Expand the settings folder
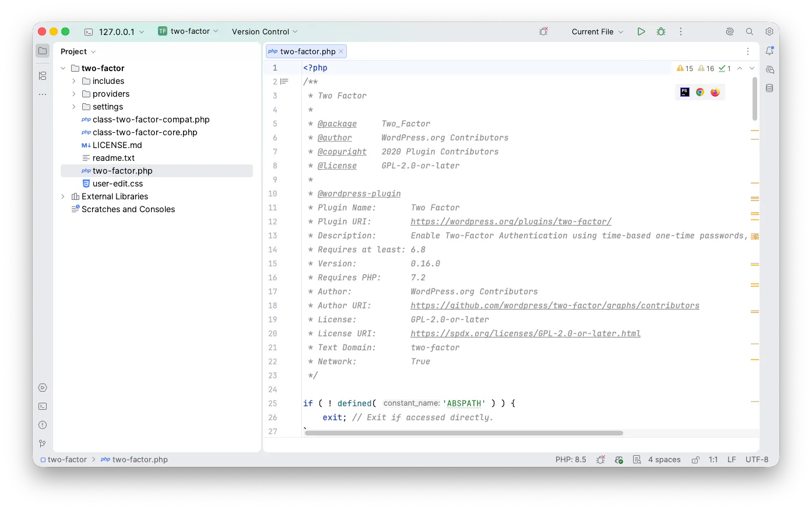 click(x=74, y=107)
